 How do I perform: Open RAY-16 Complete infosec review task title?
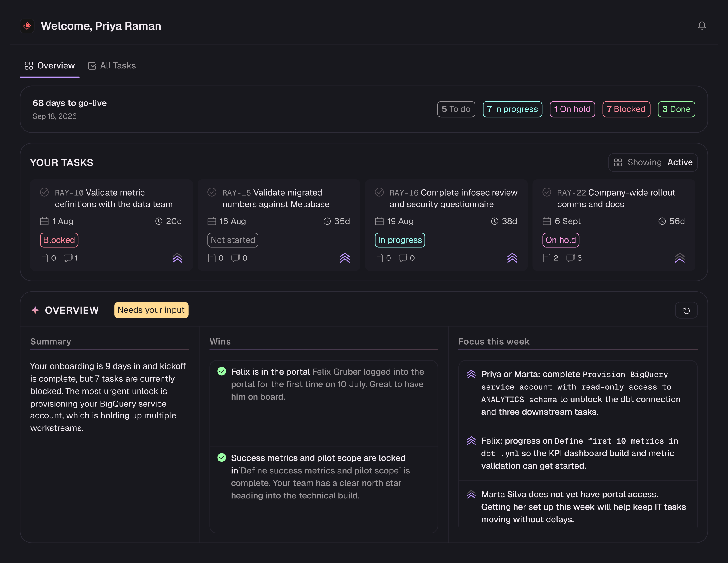tap(453, 198)
